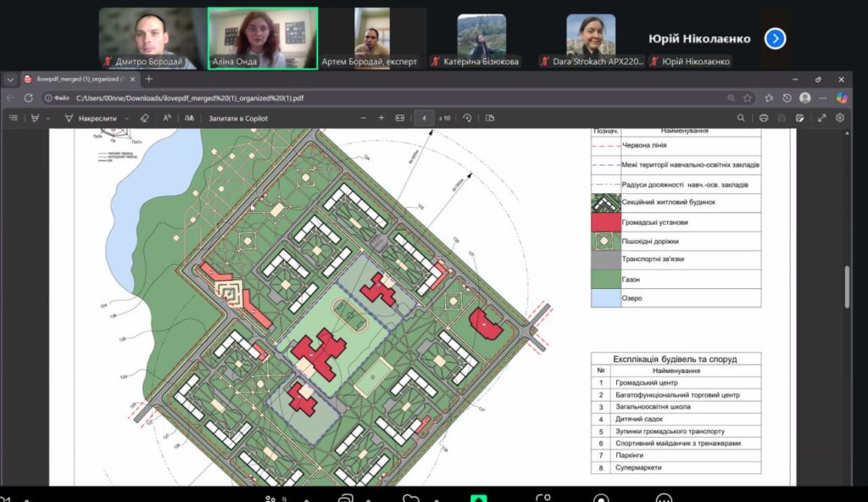Expand the highlight tool color options
The image size is (868, 502).
coord(47,118)
